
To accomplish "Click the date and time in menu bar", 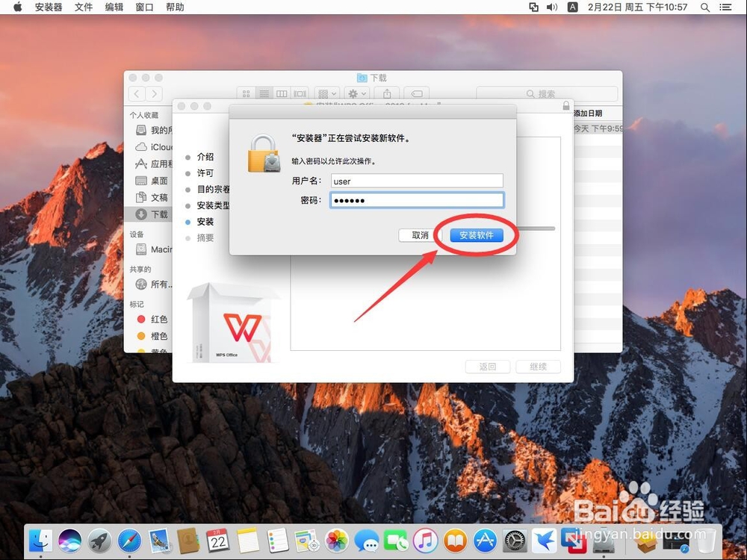I will click(637, 7).
